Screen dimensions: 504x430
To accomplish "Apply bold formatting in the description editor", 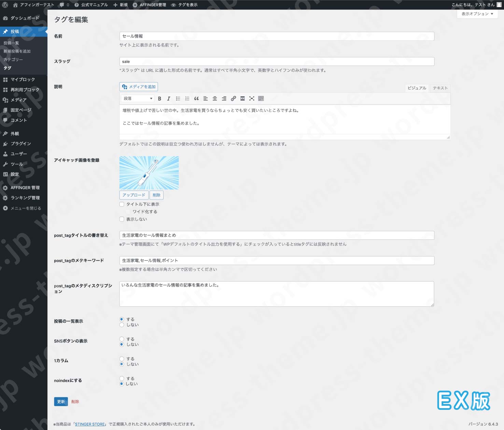I will coord(159,98).
